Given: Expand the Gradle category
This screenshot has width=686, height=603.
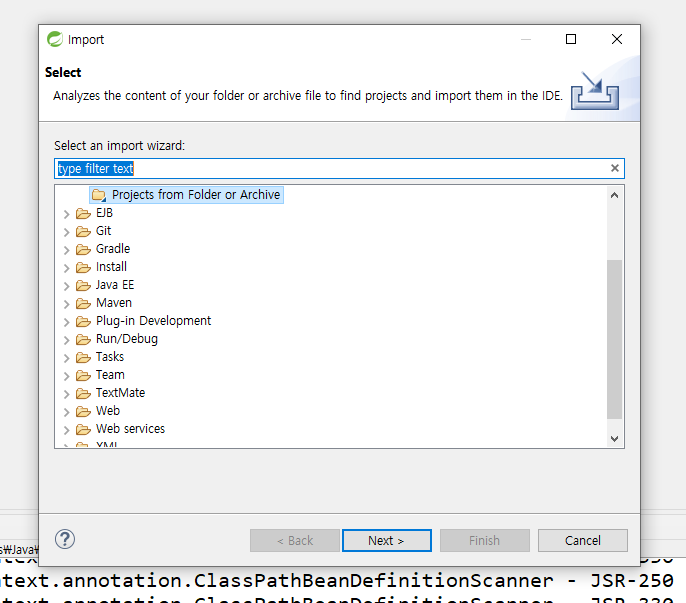Looking at the screenshot, I should (x=66, y=250).
